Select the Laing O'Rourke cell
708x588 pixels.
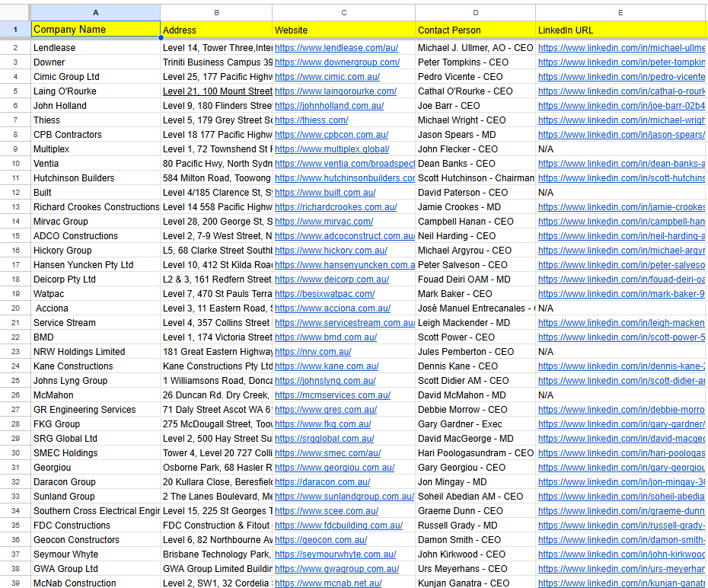(x=95, y=91)
